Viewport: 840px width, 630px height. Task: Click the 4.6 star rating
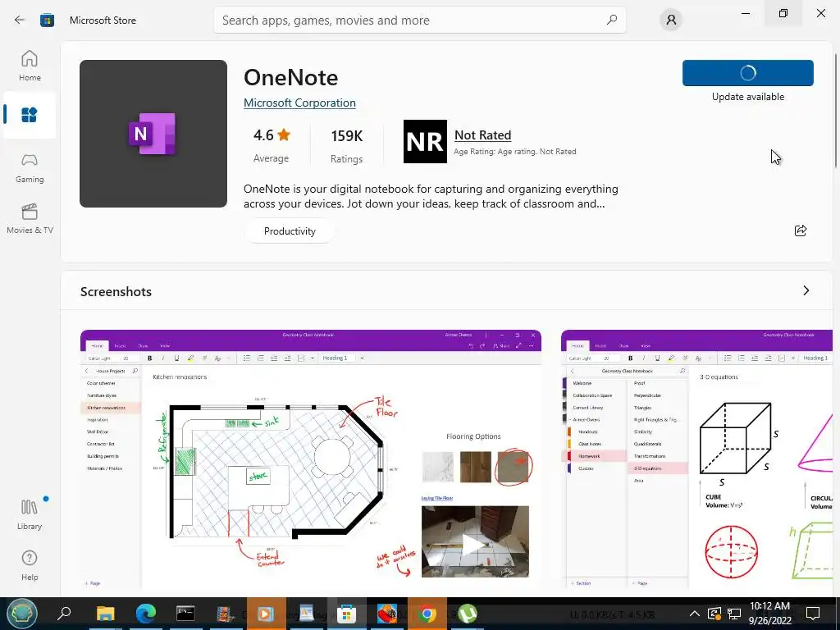coord(271,135)
